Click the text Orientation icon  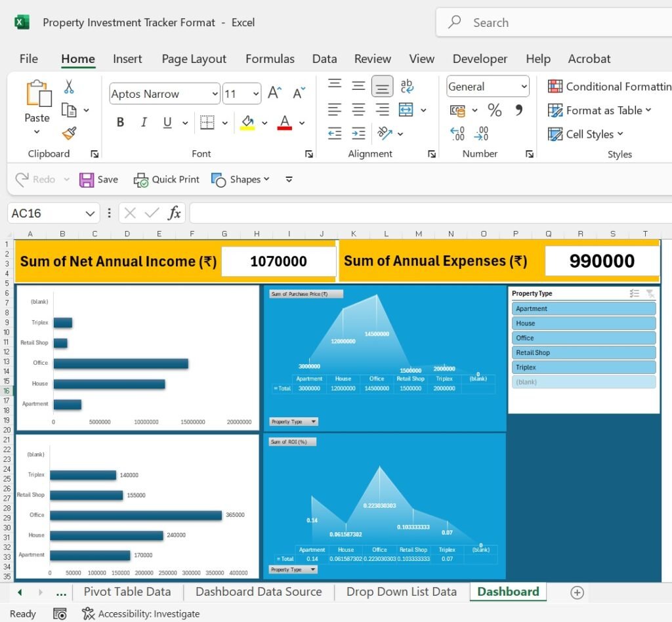coord(385,133)
